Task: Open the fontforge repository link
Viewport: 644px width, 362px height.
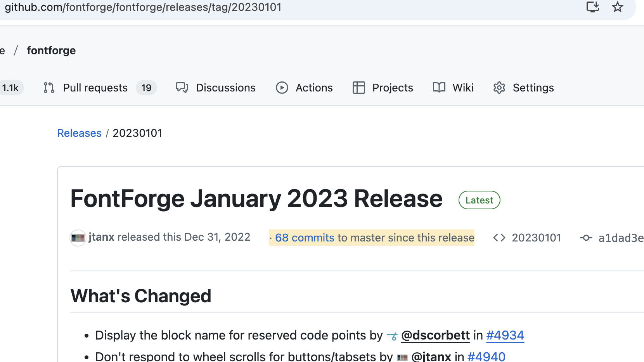Action: tap(51, 50)
